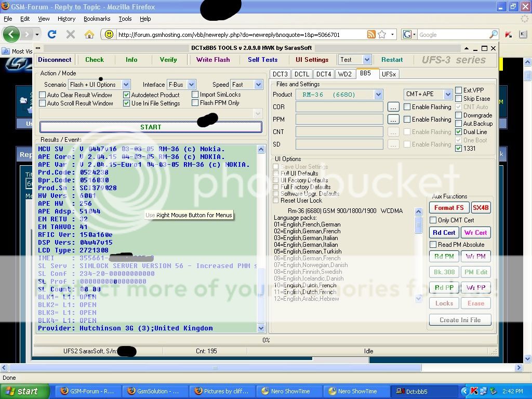Click the Write Flash button
The image size is (532, 399).
pos(212,60)
